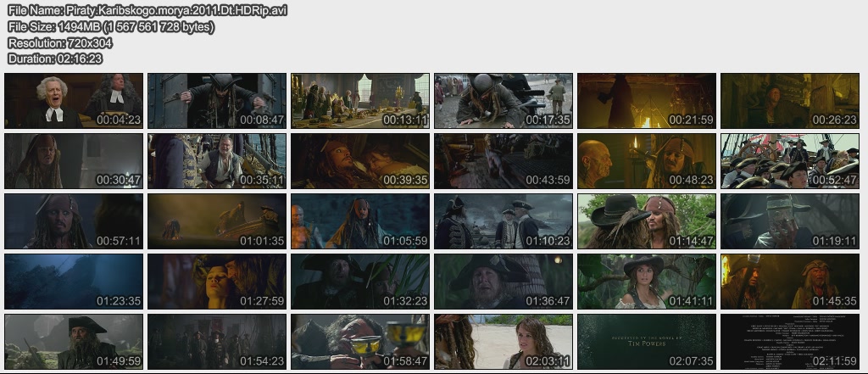Viewport: 868px width, 374px height.
Task: Select the frame at 00:13:11
Action: pyautogui.click(x=360, y=100)
